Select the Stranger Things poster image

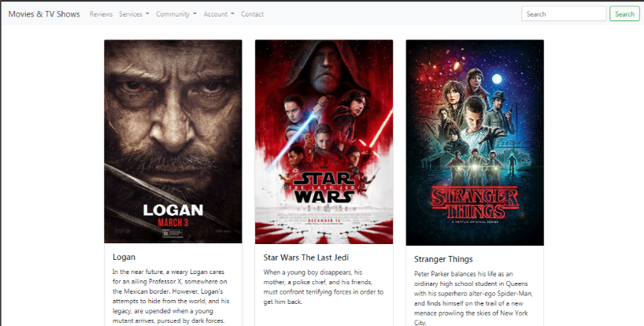click(x=475, y=143)
